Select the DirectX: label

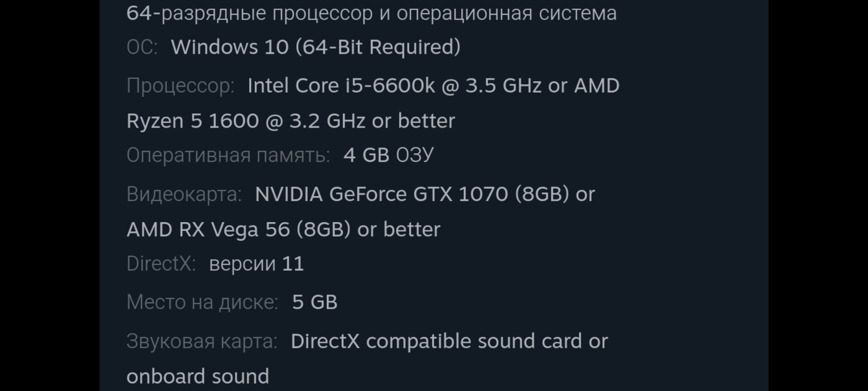161,264
